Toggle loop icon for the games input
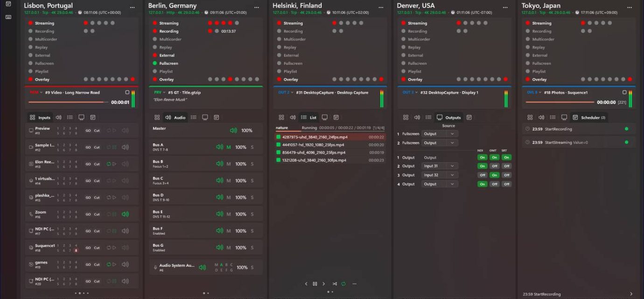This screenshot has width=644, height=299. click(x=109, y=264)
